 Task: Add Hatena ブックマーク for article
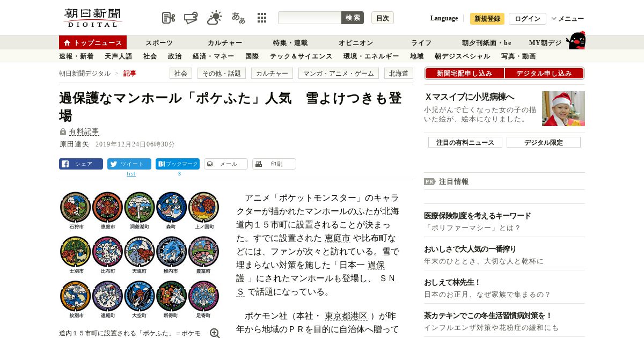178,164
